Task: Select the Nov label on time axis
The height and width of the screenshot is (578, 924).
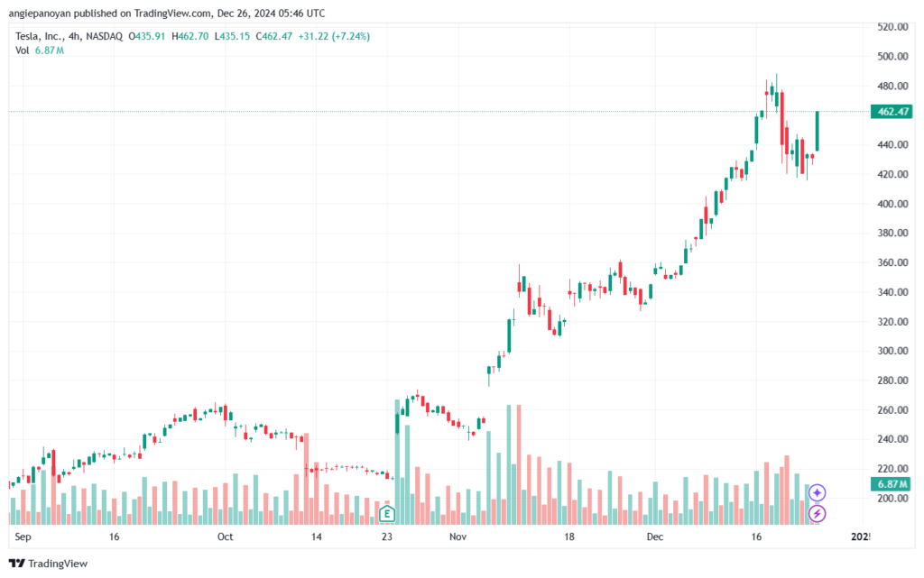Action: point(457,537)
